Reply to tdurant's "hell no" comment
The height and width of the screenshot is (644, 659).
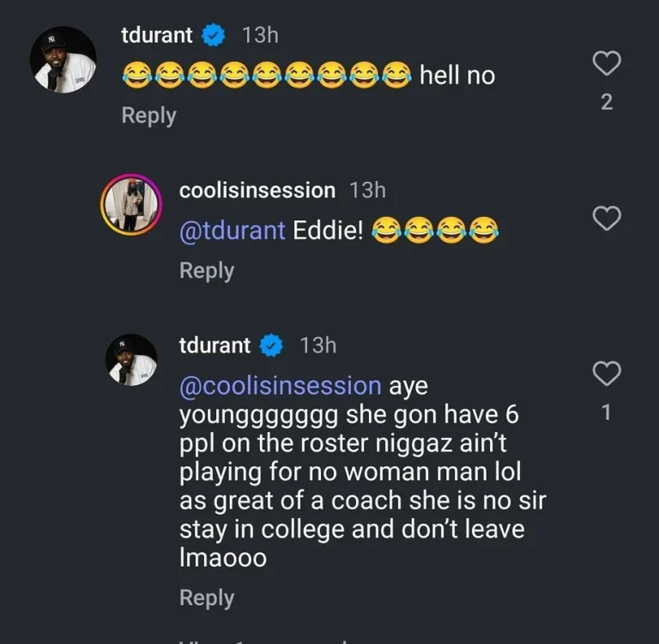[148, 115]
